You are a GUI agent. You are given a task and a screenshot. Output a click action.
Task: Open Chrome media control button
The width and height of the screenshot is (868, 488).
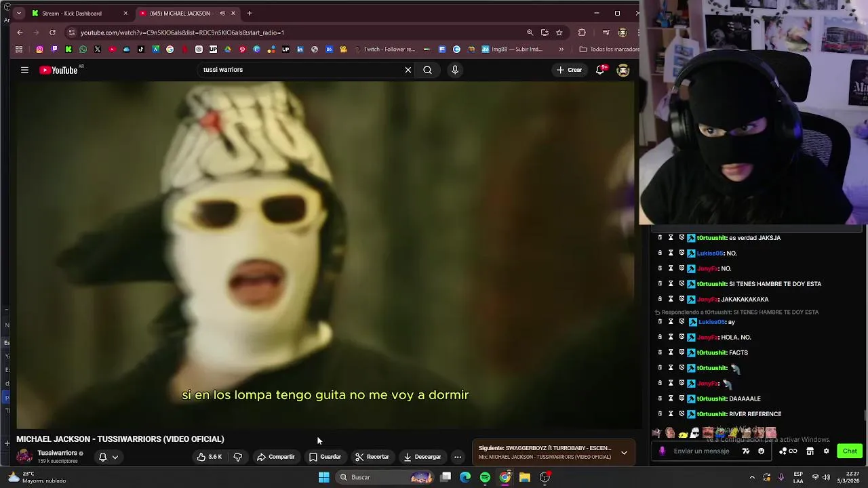click(606, 33)
